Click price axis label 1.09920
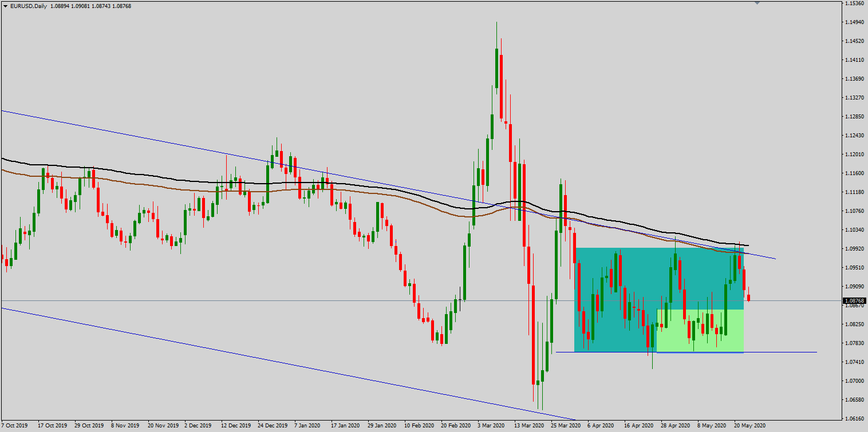The height and width of the screenshot is (432, 868). click(x=854, y=249)
